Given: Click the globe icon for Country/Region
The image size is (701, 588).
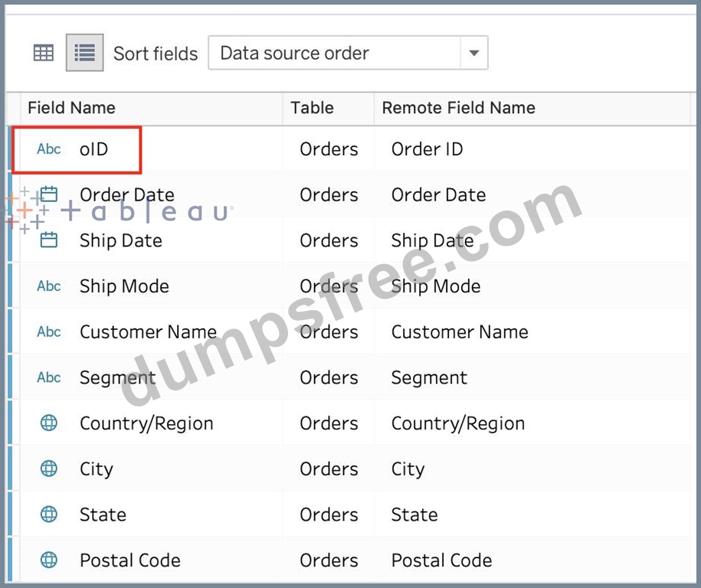Looking at the screenshot, I should [x=49, y=423].
